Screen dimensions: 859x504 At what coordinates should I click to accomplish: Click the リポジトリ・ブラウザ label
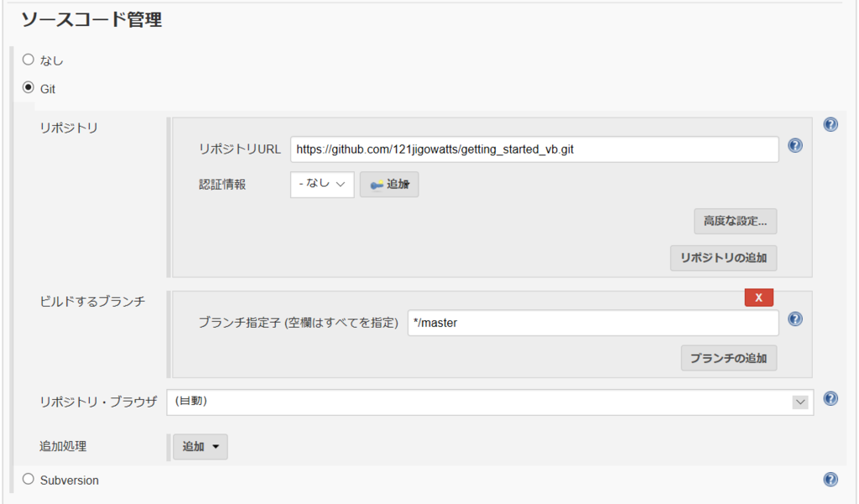click(x=98, y=402)
